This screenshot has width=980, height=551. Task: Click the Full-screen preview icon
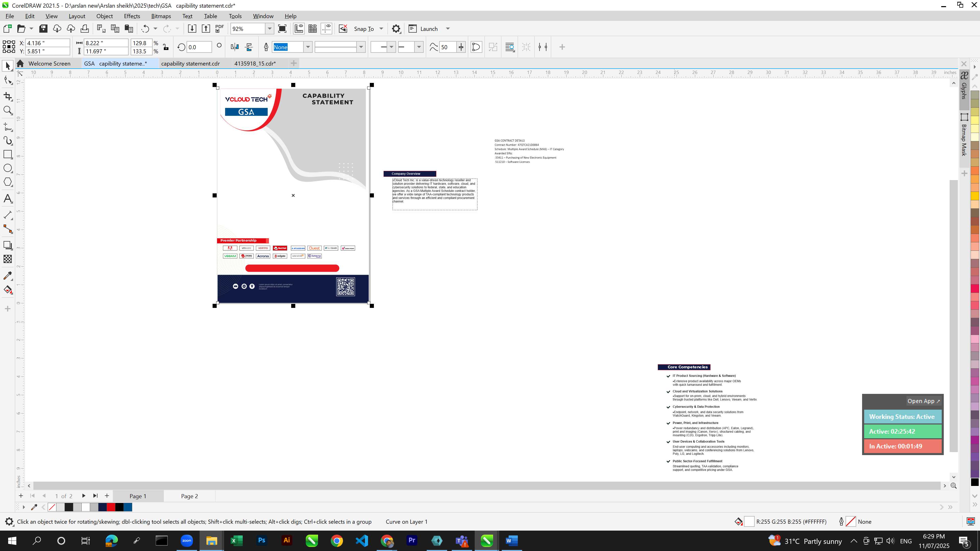[282, 29]
